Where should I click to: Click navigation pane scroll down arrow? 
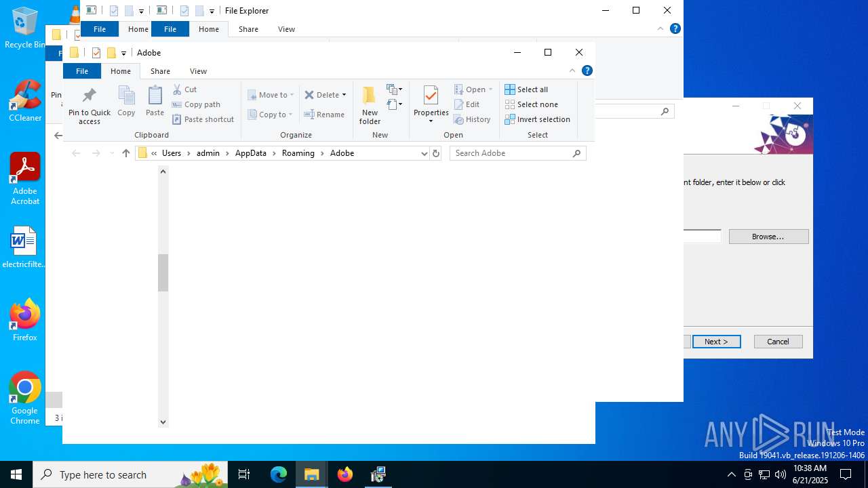[x=163, y=422]
